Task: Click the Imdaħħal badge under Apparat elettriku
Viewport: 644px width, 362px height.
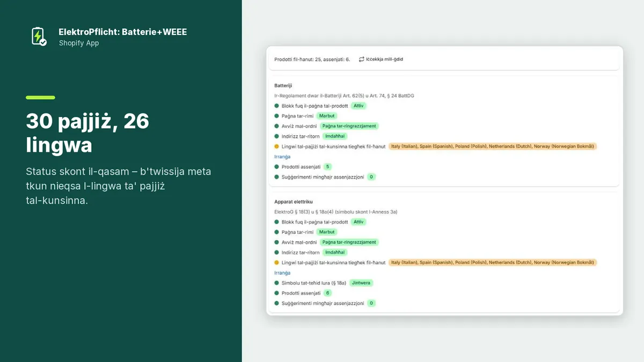Action: [x=335, y=253]
